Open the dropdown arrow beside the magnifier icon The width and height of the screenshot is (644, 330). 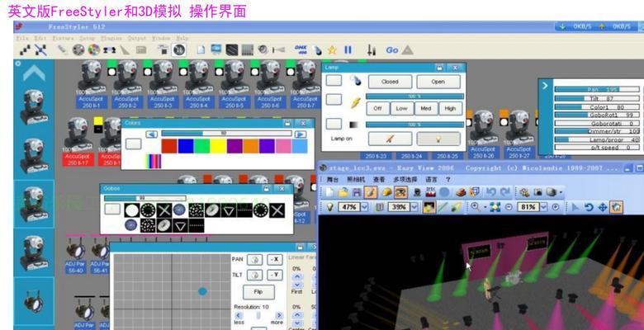484,208
